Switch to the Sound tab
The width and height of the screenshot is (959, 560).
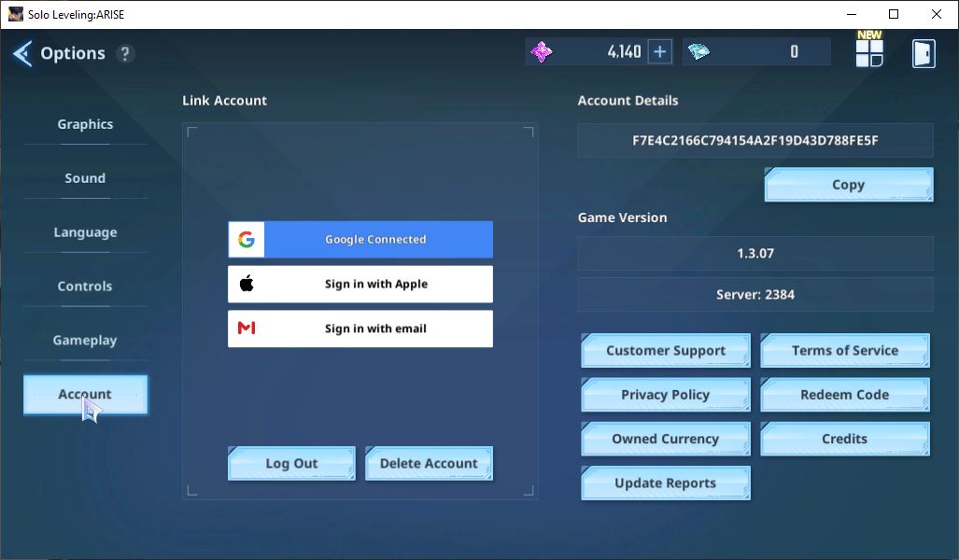coord(85,178)
